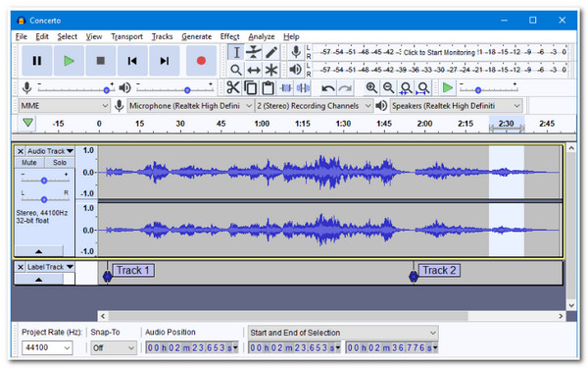Click the playback volume slider handle
Screen dimensions: 588x368
coord(187,90)
